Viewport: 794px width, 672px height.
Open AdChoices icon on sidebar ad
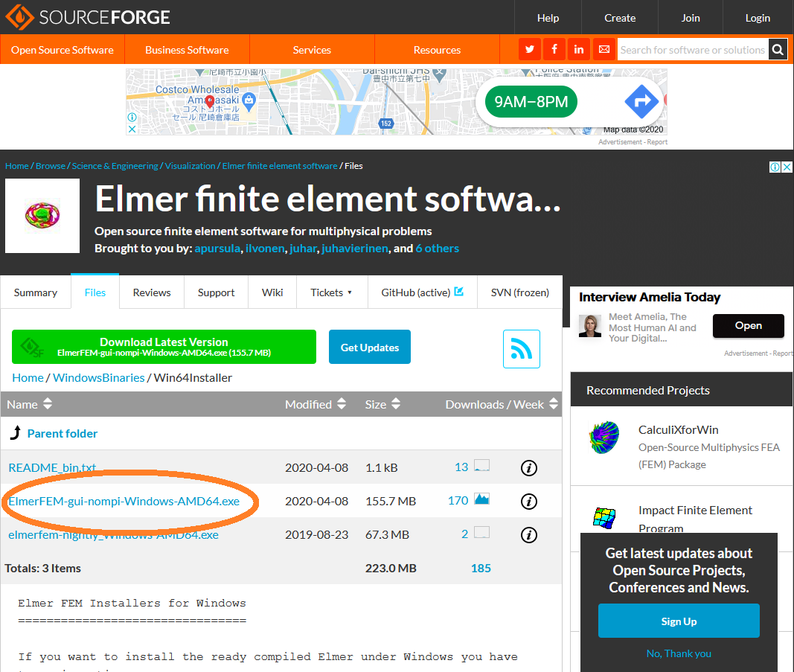click(775, 167)
